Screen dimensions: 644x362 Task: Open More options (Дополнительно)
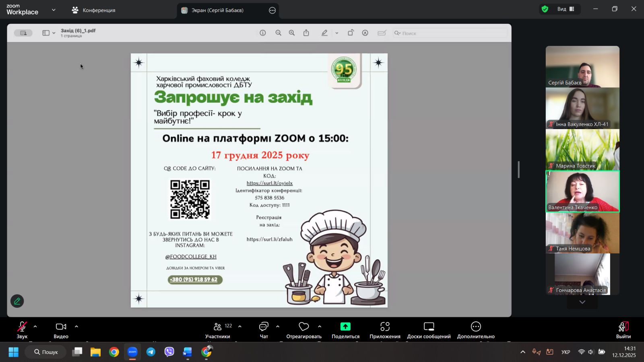(x=476, y=330)
